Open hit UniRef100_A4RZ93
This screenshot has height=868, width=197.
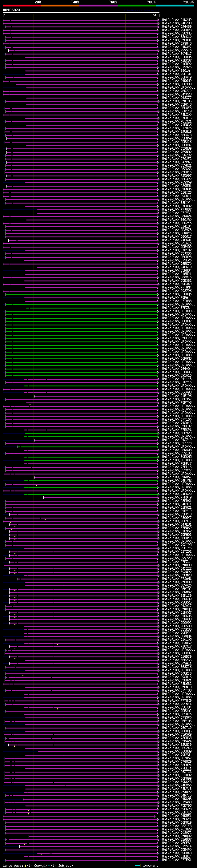[177, 23]
